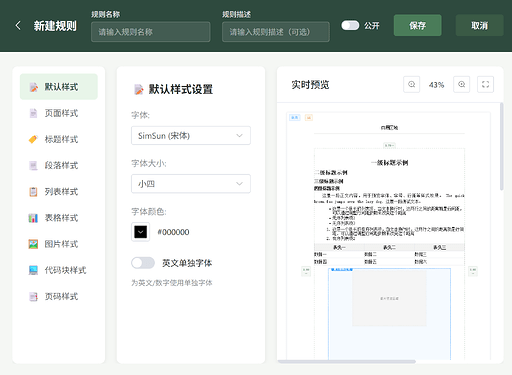
Task: Enable the 英文单独字体 toggle
Action: (x=143, y=263)
